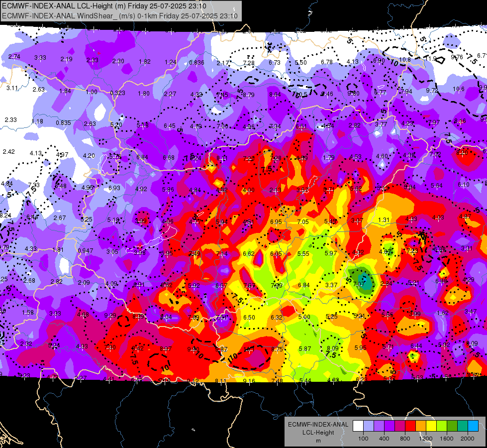Click the wind shear value 1.62

(x=443, y=313)
